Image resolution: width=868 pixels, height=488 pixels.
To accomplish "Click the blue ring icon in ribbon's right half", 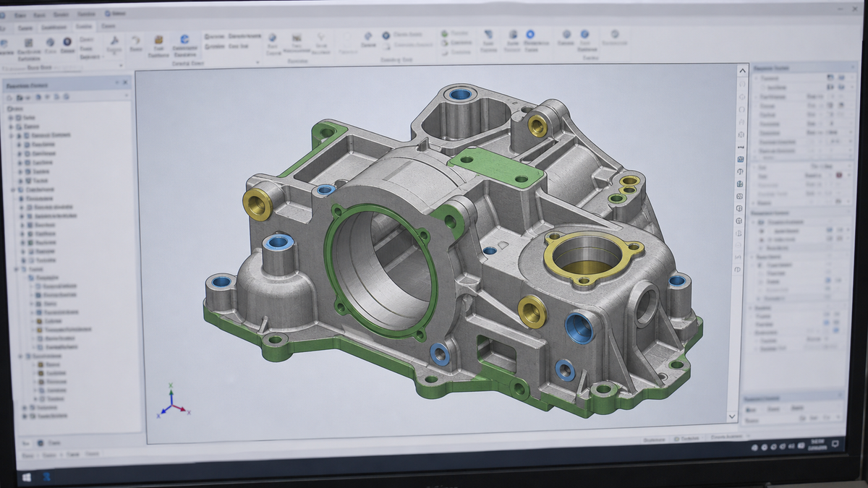I will tap(530, 34).
